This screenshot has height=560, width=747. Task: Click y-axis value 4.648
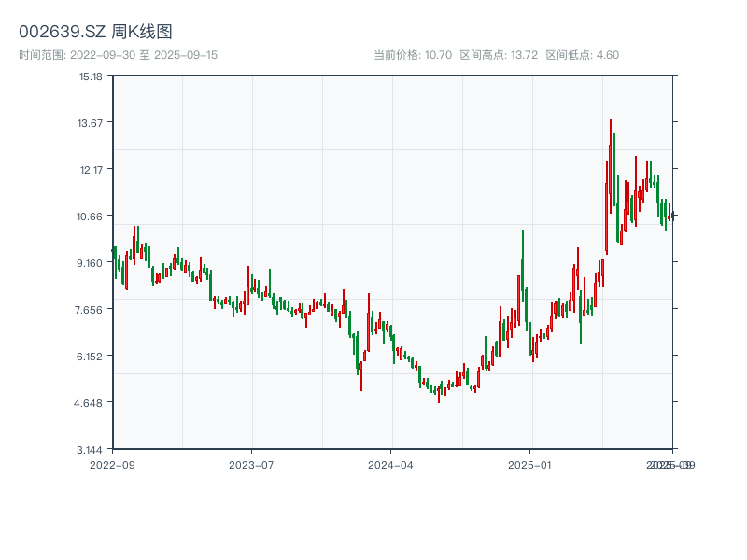(x=88, y=403)
